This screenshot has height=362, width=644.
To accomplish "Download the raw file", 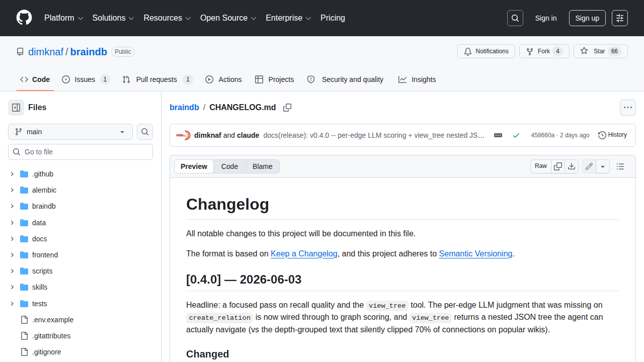I will 572,166.
